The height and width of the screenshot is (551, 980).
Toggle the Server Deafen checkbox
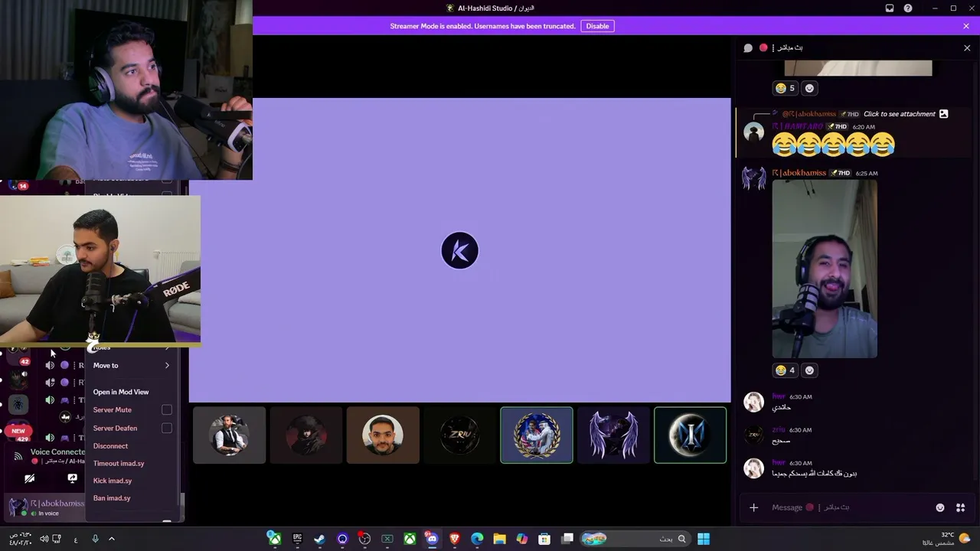(167, 429)
